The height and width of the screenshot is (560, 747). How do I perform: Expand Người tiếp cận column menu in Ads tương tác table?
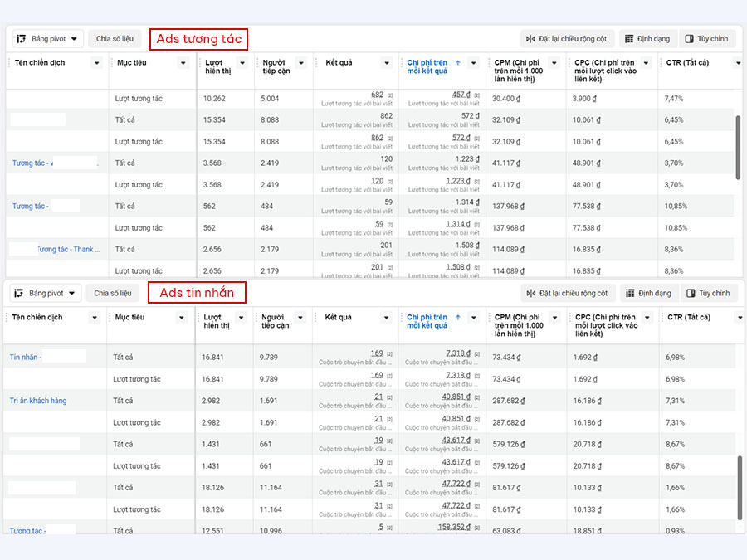(300, 63)
